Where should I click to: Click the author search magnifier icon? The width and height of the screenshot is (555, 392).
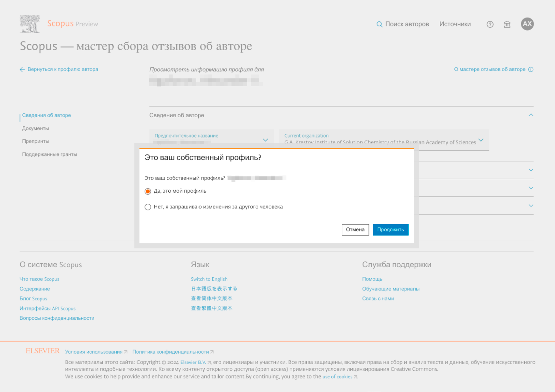[380, 24]
